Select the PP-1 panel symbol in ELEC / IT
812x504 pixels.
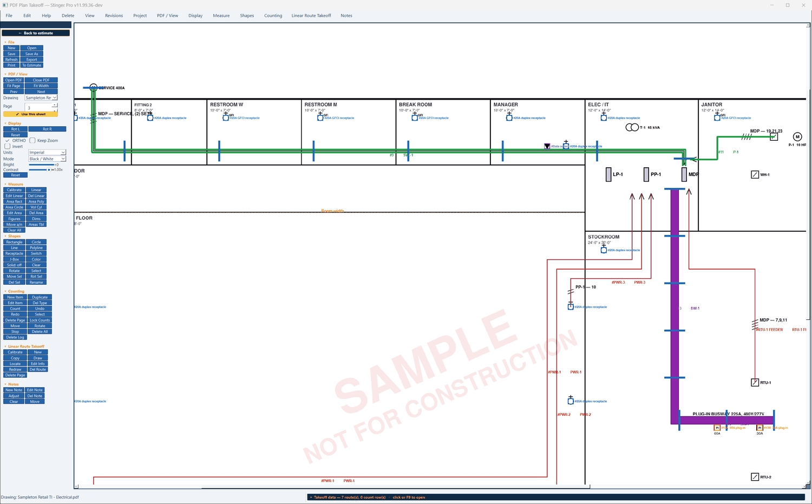click(646, 174)
